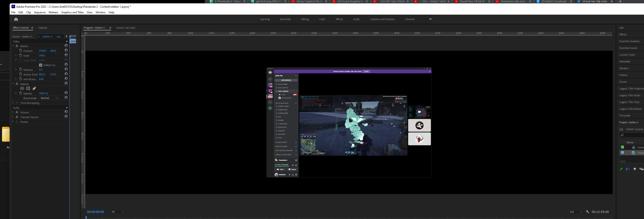
Task: Reset the Opacity effect
Action: click(66, 84)
